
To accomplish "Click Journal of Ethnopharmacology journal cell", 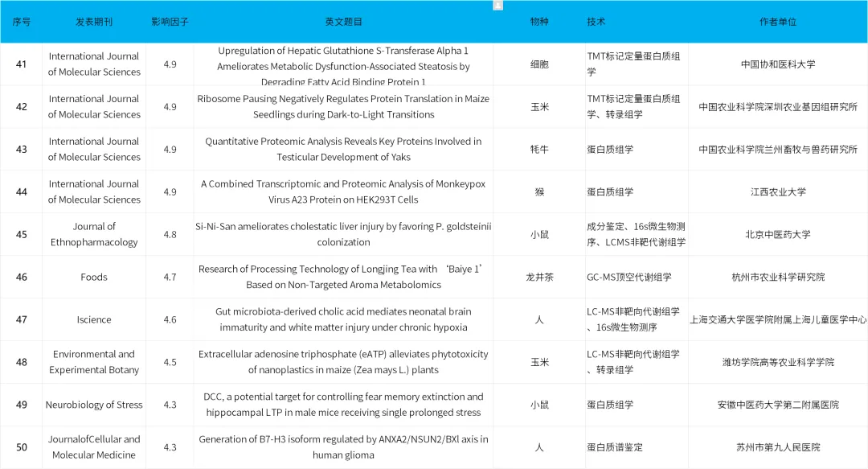I will (x=94, y=235).
